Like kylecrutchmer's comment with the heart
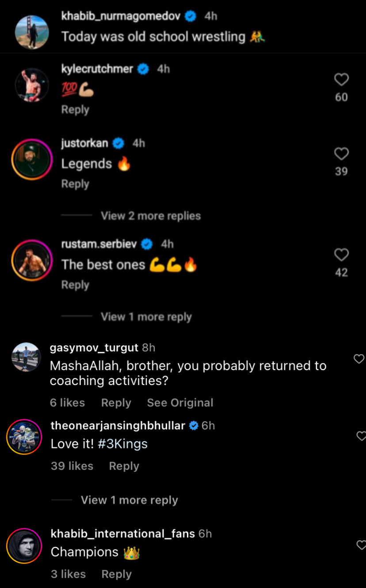The width and height of the screenshot is (366, 588). click(341, 80)
